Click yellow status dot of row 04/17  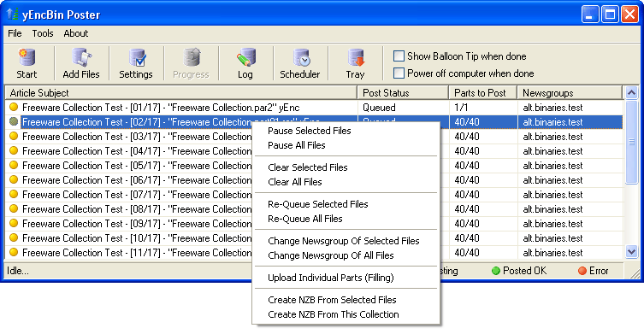tap(14, 150)
